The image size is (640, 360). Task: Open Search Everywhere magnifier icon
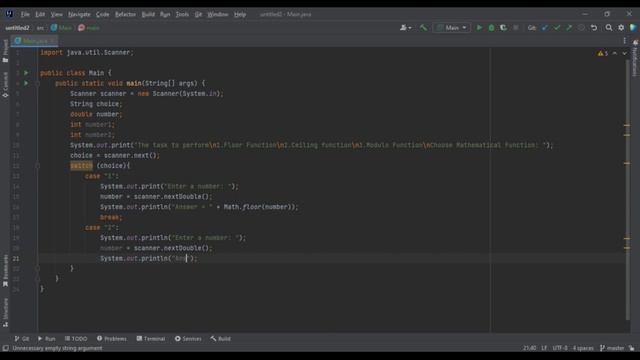pyautogui.click(x=609, y=28)
